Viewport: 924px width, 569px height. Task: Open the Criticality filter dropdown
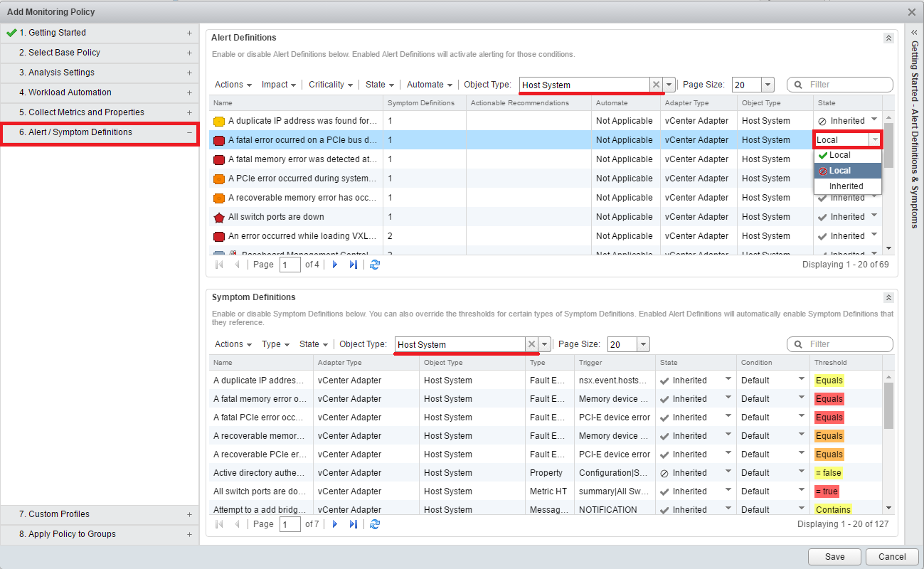click(x=331, y=85)
